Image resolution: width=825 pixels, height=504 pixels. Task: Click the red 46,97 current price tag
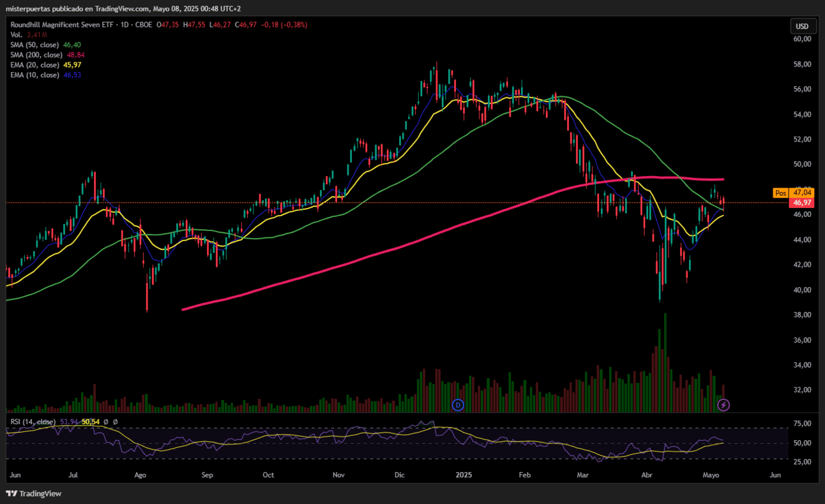click(x=801, y=202)
